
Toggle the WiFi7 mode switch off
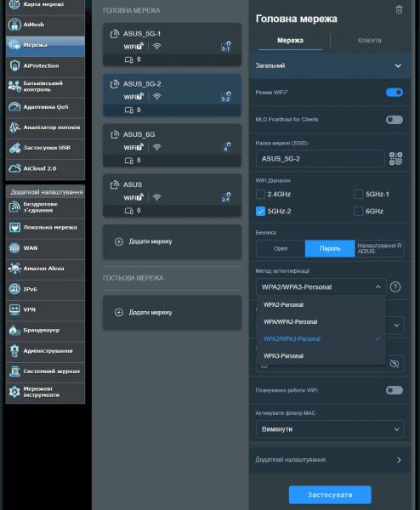click(394, 93)
